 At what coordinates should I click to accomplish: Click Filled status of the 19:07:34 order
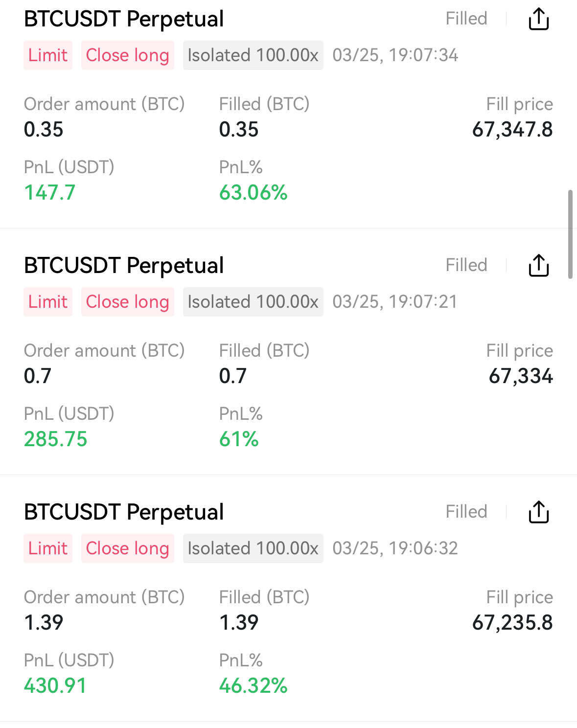pos(466,19)
